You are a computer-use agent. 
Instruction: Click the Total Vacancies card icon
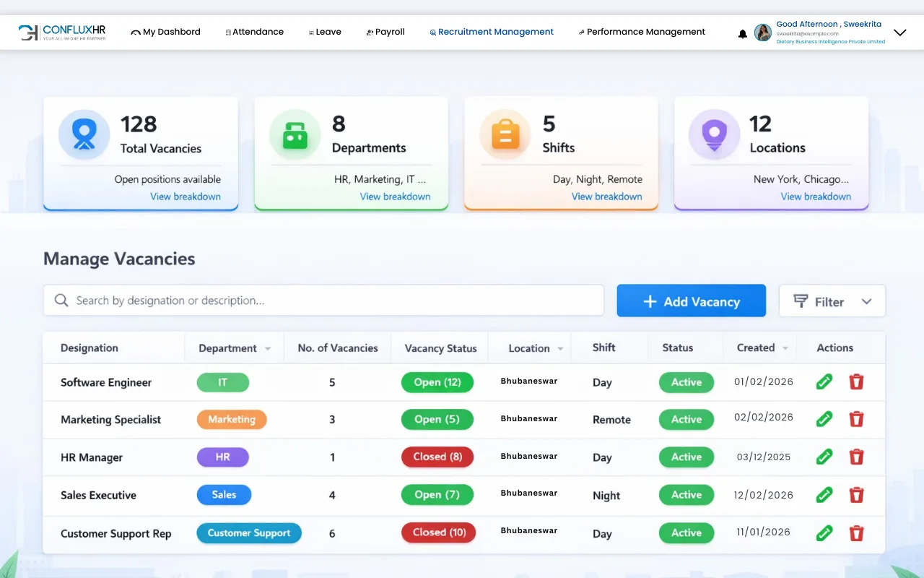pos(84,135)
